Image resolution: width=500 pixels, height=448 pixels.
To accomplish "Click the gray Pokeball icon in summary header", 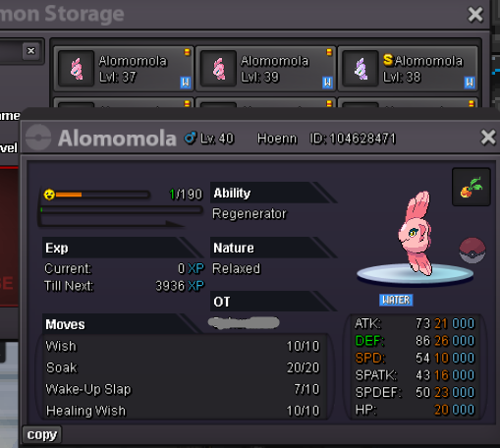I will click(38, 138).
